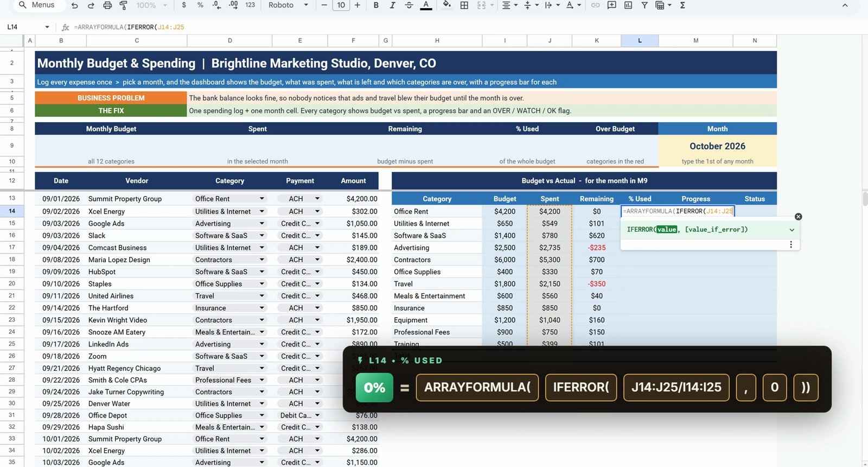
Task: Open Payment dropdown in the HubSpot row
Action: (x=317, y=272)
